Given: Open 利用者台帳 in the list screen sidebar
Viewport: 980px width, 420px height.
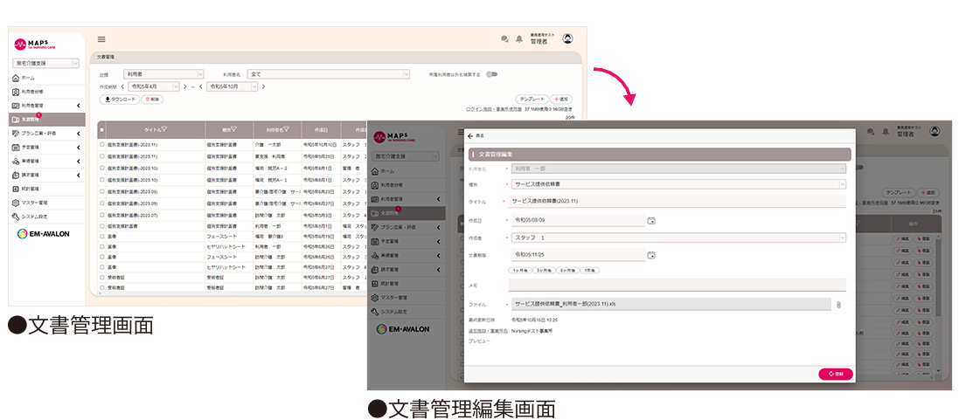Looking at the screenshot, I should (x=47, y=91).
